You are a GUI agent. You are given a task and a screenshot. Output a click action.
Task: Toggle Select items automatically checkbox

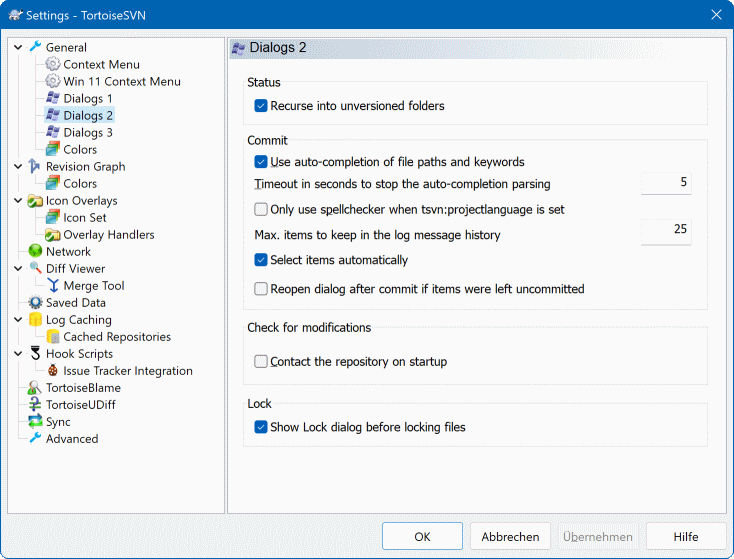(x=261, y=260)
